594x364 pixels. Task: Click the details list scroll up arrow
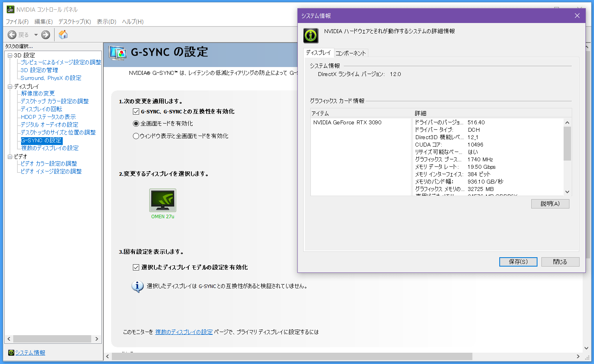567,123
